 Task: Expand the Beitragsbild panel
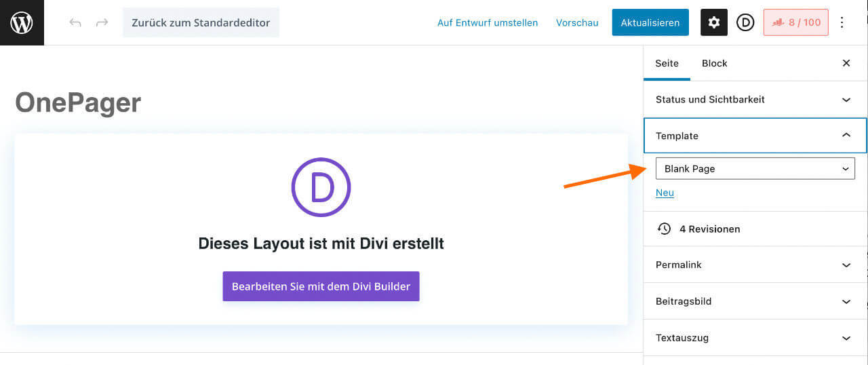(755, 301)
